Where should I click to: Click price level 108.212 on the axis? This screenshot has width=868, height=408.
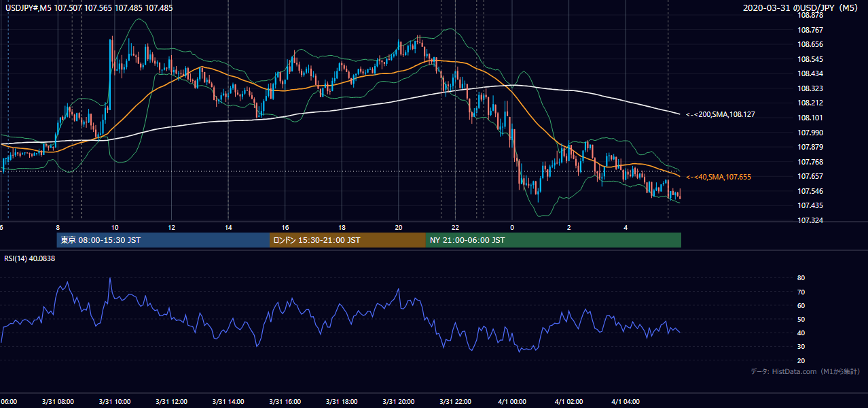pyautogui.click(x=810, y=103)
